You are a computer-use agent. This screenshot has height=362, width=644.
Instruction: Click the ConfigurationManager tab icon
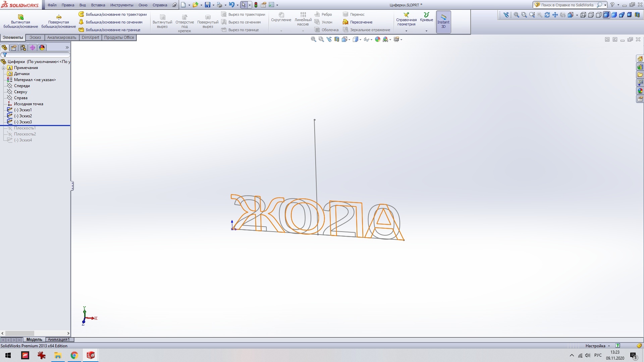23,48
